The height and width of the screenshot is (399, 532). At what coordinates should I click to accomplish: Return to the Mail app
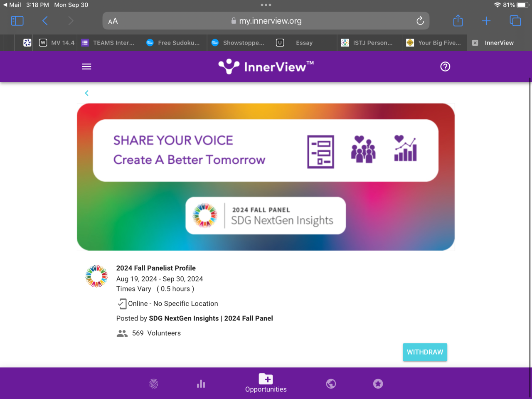coord(12,5)
